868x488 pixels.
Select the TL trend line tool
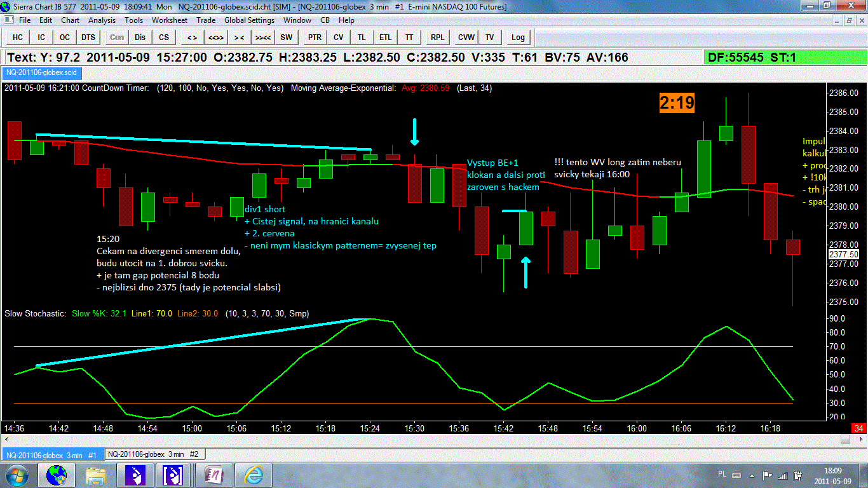coord(362,37)
